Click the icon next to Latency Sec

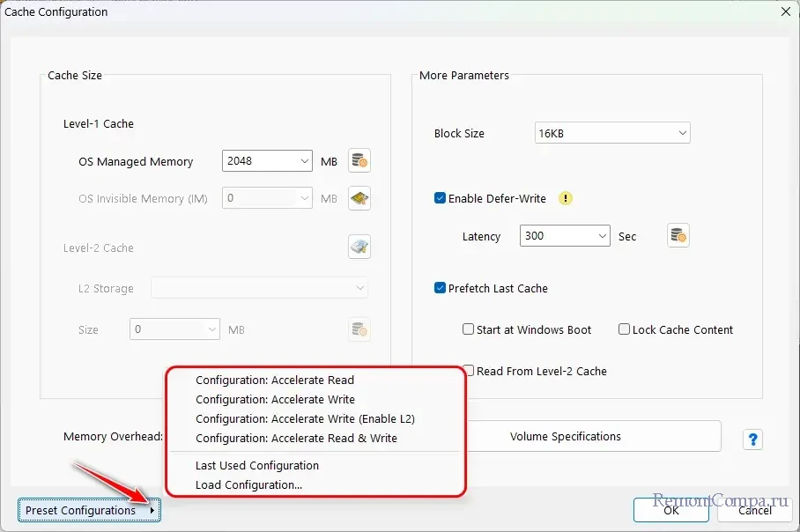click(678, 236)
